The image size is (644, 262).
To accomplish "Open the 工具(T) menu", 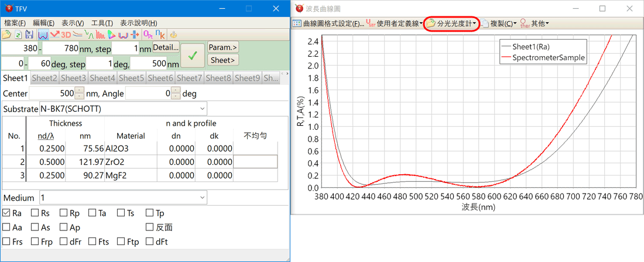I will [102, 23].
